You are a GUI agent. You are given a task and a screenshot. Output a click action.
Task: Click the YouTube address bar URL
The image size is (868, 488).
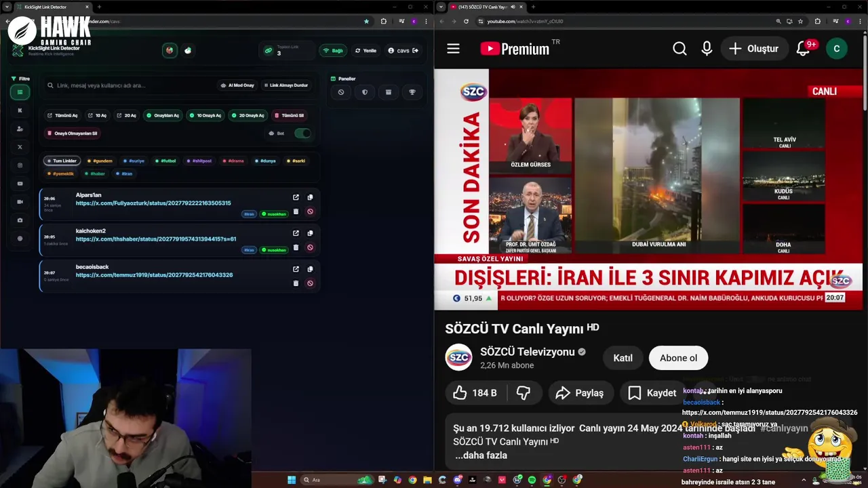[525, 21]
